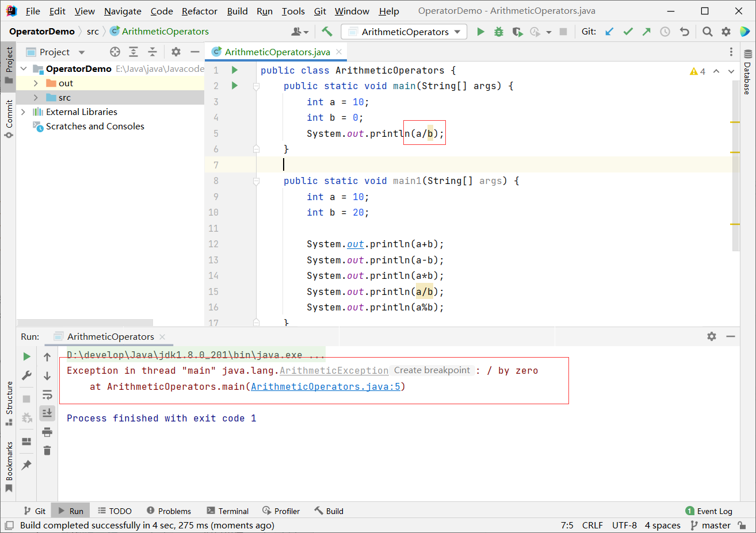Print the console output

point(47,432)
